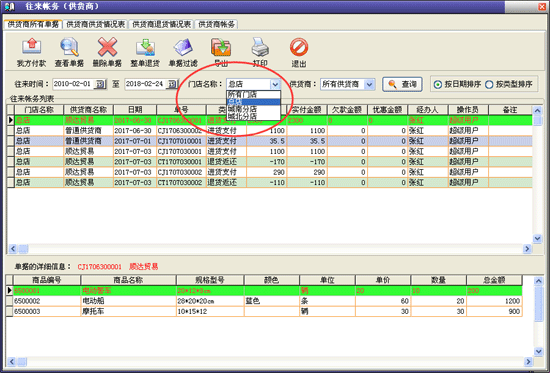Switch to the 供货商帐务 tab
Viewport: 550px width, 373px height.
click(216, 24)
